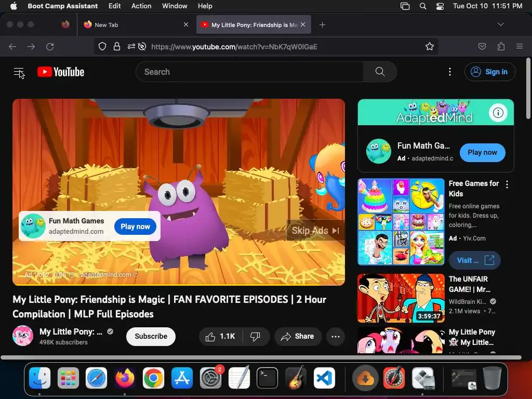
Task: Open a new browser tab with plus
Action: pos(322,25)
